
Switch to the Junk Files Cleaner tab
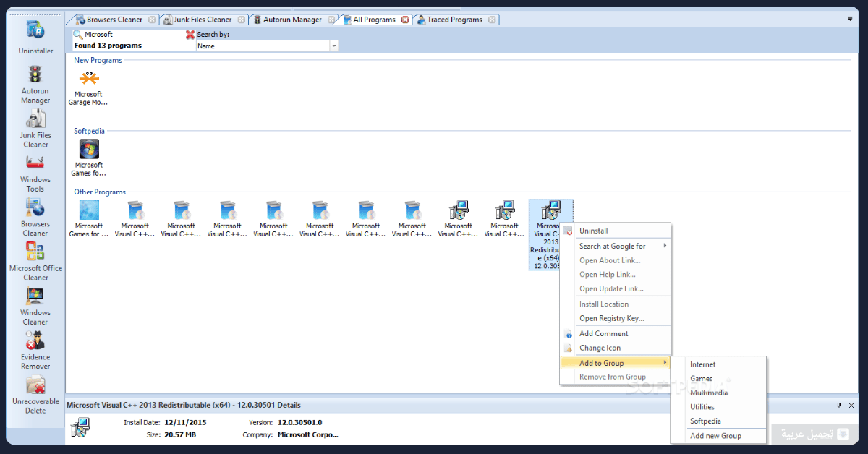pos(203,20)
